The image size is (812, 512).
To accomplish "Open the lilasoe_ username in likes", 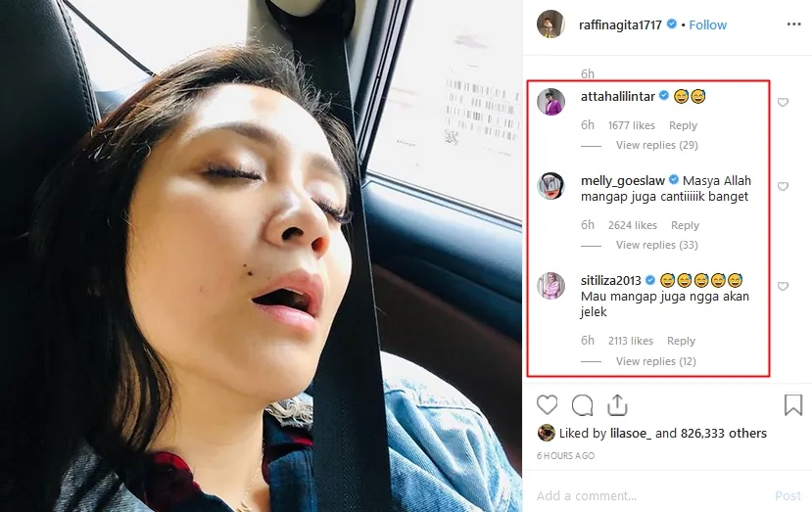I will point(631,434).
